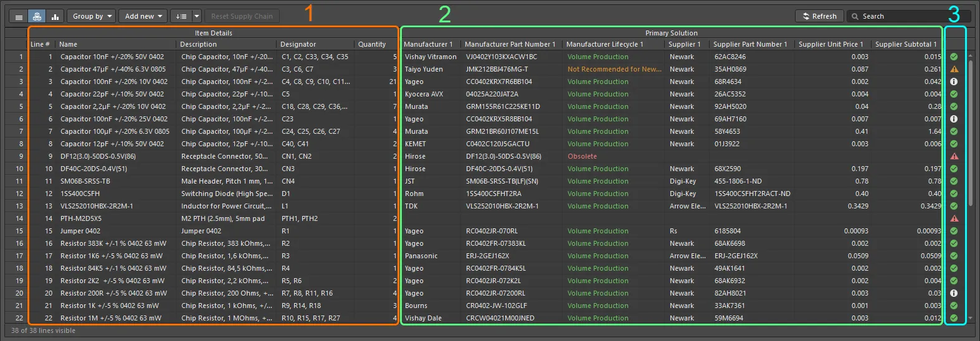Sort by Supplier Unit Price 1 header
The width and height of the screenshot is (980, 341).
(833, 44)
